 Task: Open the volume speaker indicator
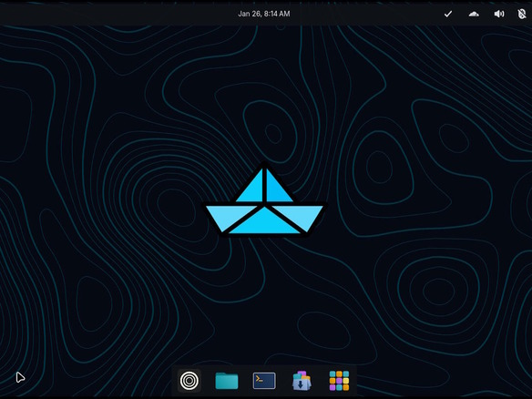[x=499, y=14]
